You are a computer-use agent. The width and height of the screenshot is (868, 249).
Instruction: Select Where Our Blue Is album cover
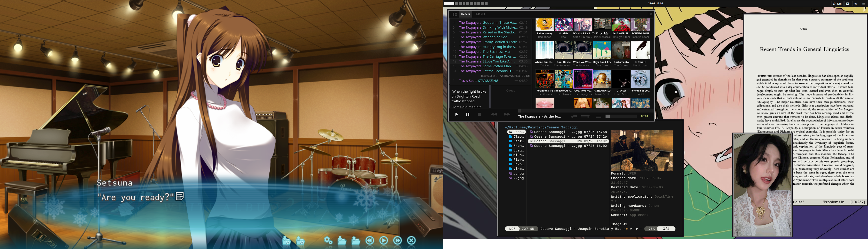click(545, 50)
